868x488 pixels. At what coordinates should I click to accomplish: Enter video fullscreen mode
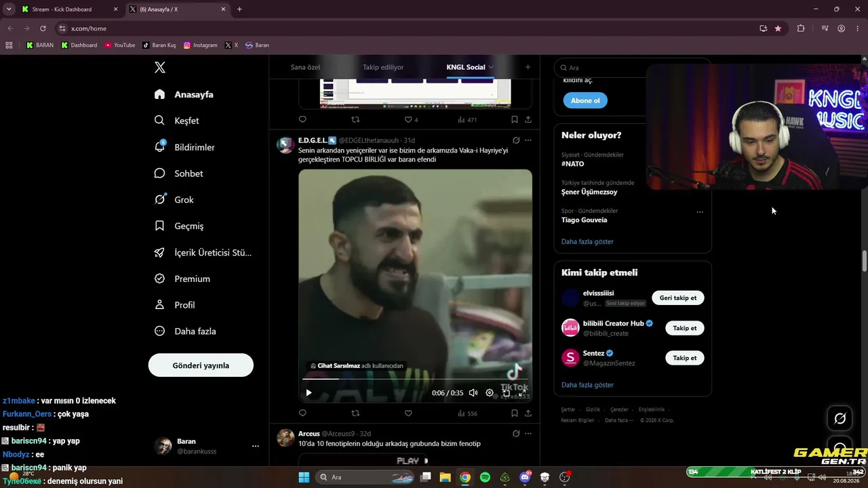pyautogui.click(x=522, y=392)
